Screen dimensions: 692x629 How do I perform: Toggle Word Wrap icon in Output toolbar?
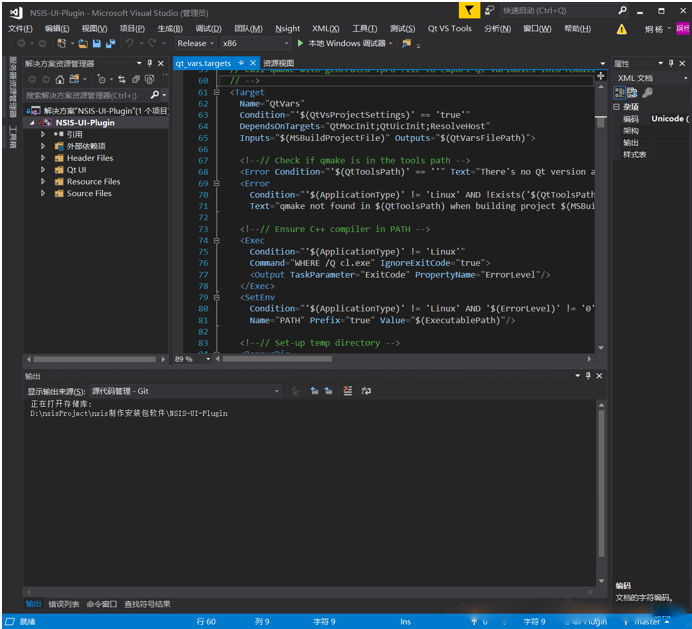pyautogui.click(x=366, y=391)
